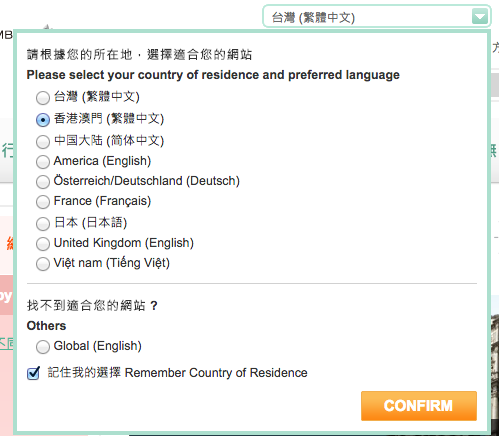Click the United Kingdom (English) label
Screen dimensions: 499x436
coord(124,243)
